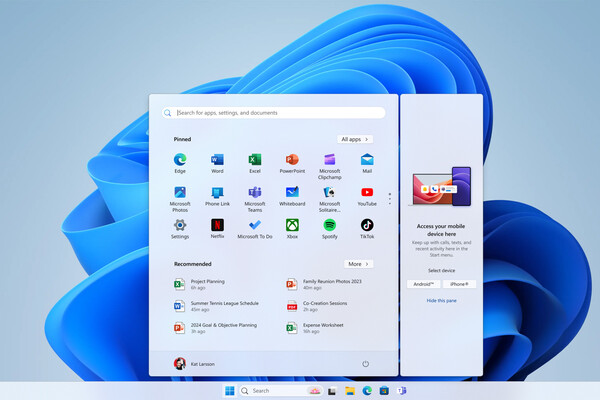Screen dimensions: 600x400
Task: Click the Hide this pane link
Action: click(x=441, y=300)
